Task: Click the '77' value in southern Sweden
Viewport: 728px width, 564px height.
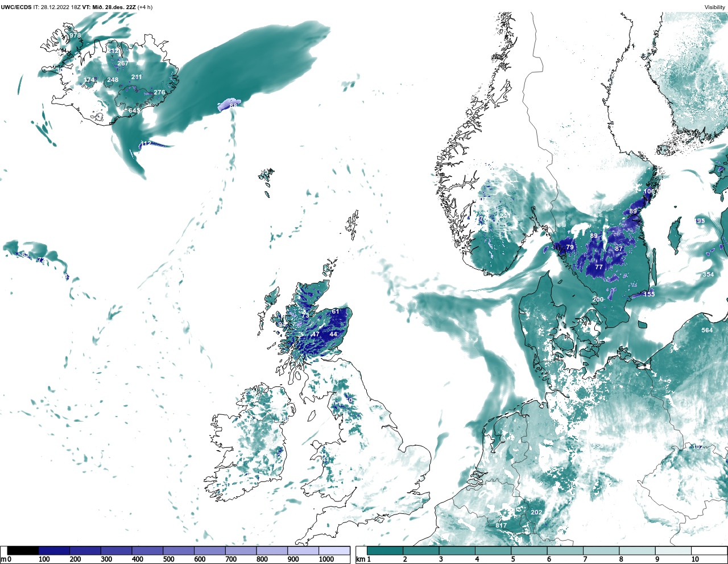Action: click(x=599, y=267)
